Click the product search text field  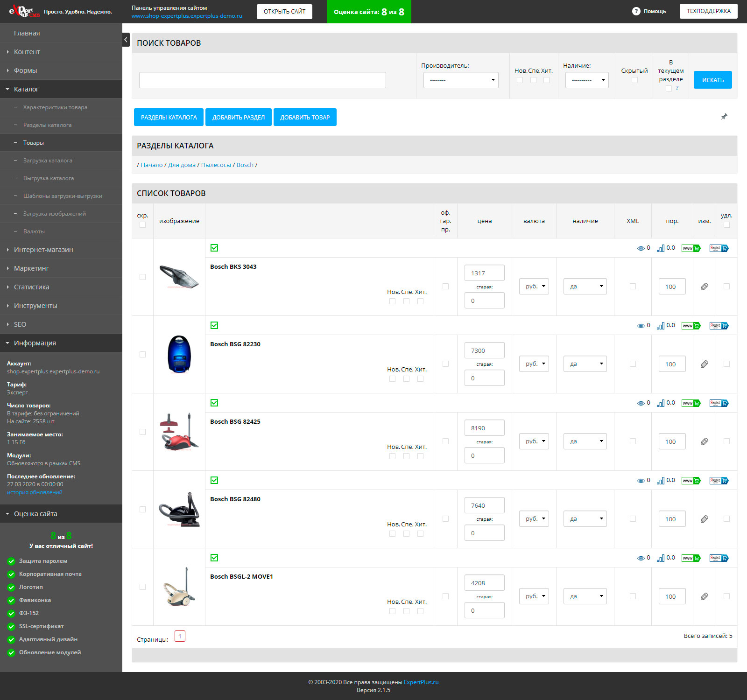[x=262, y=80]
